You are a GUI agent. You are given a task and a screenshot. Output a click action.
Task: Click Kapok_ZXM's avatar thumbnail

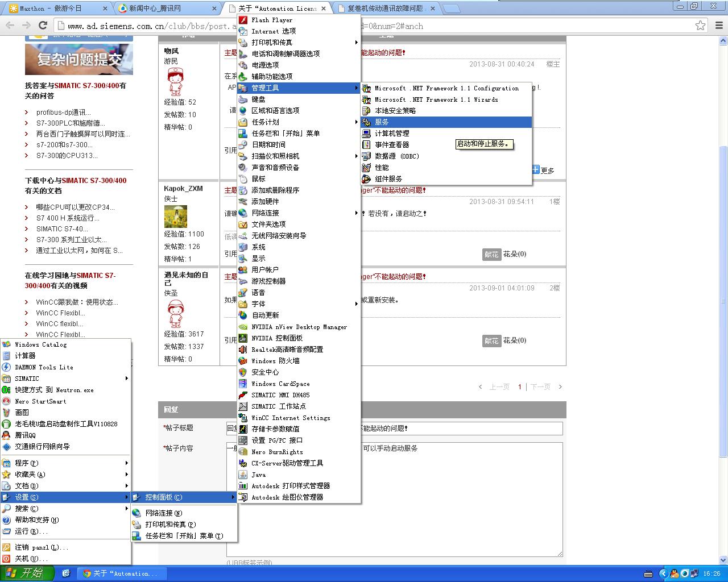coord(175,217)
